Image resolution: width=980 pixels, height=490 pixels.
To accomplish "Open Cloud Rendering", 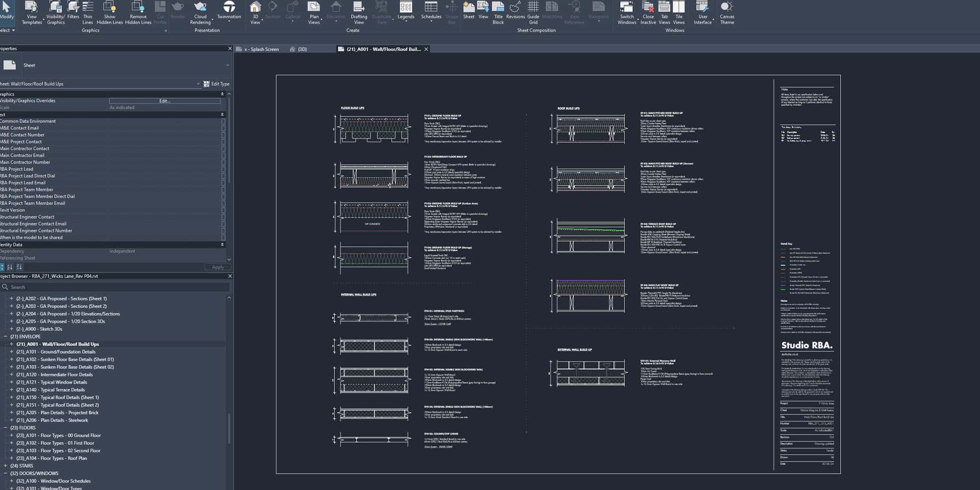I will click(x=200, y=13).
